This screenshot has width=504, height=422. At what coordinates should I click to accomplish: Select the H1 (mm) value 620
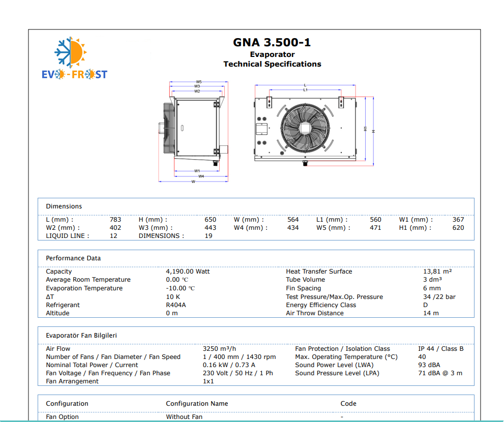click(x=458, y=228)
